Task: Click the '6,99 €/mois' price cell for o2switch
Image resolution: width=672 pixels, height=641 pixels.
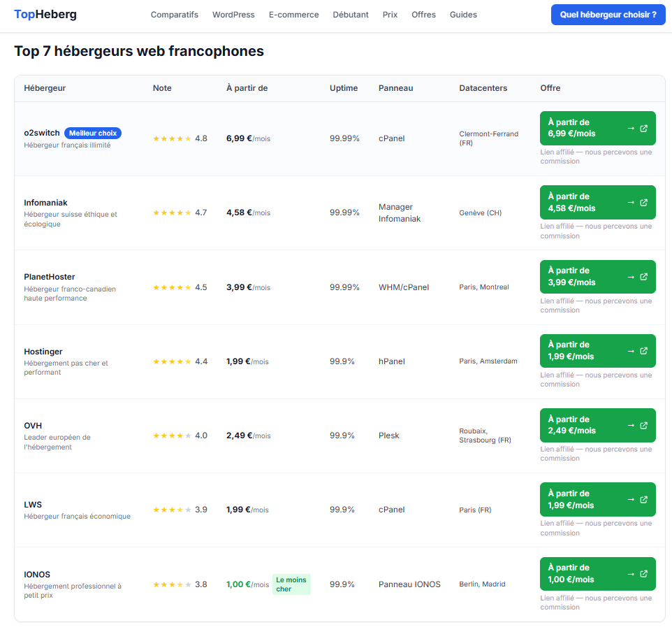Action: coord(248,138)
